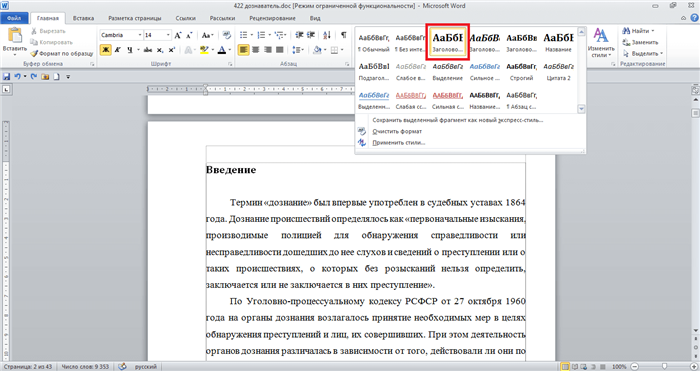Click Применить стили... menu entry

(399, 142)
